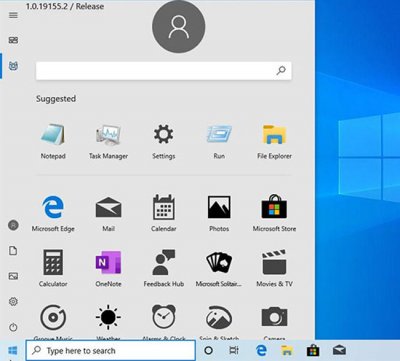Open OneNote
Screen dimensions: 400x361
[108, 262]
